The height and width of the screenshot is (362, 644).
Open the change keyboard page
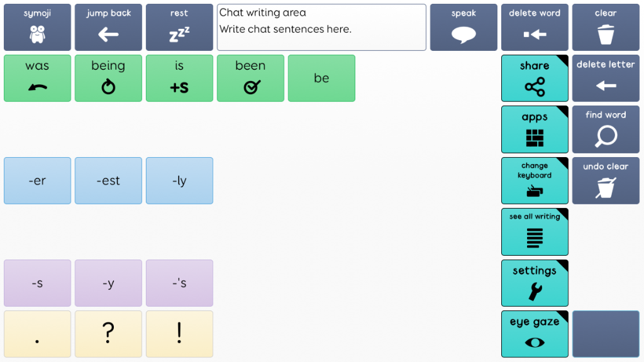coord(535,181)
